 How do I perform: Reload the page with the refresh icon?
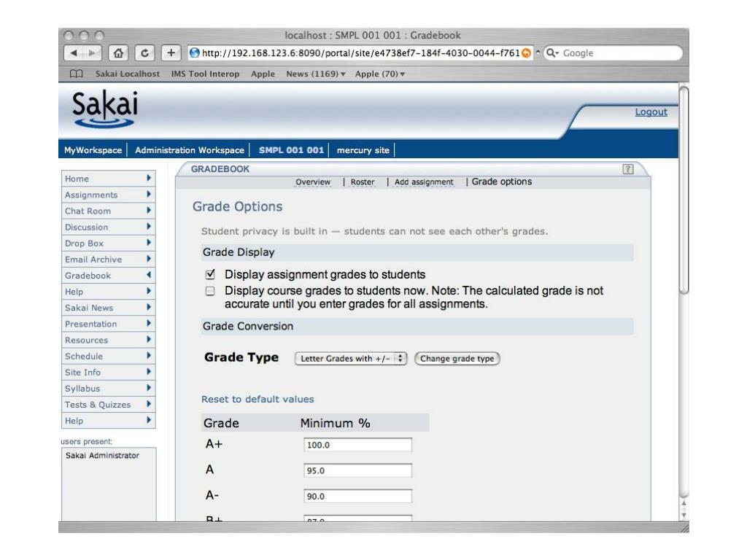tap(144, 52)
